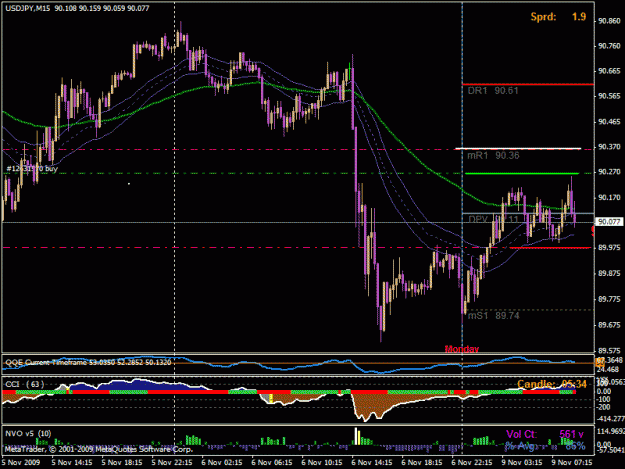625x469 pixels.
Task: Click the 89.975 price scale value
Action: 609,248
